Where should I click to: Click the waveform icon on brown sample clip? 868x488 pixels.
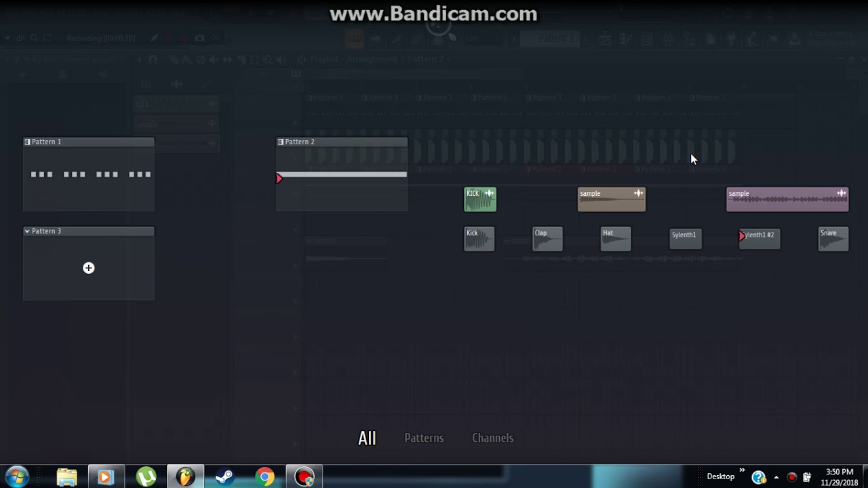click(638, 194)
